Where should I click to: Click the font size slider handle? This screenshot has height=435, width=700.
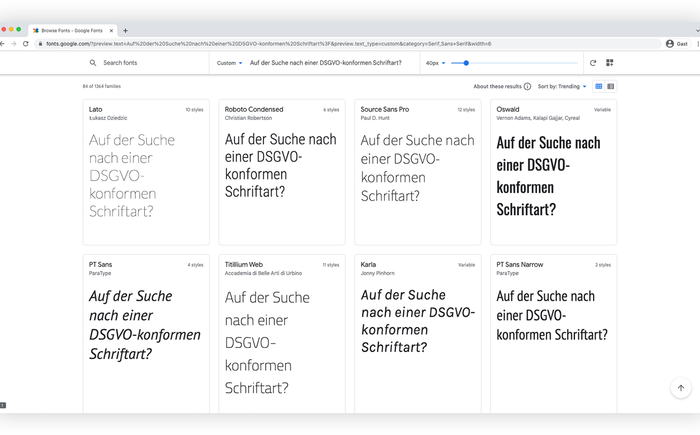466,63
